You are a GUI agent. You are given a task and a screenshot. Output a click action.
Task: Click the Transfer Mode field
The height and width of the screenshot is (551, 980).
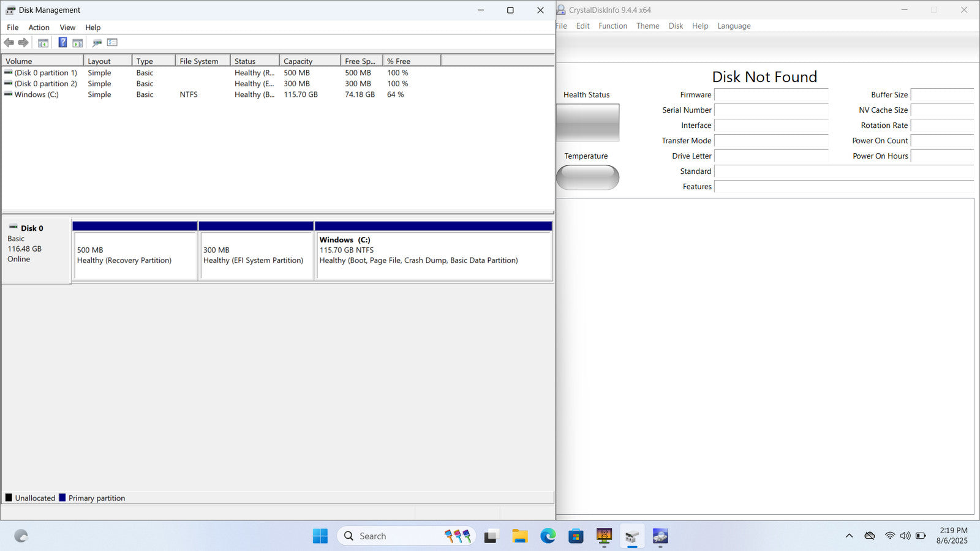point(771,141)
